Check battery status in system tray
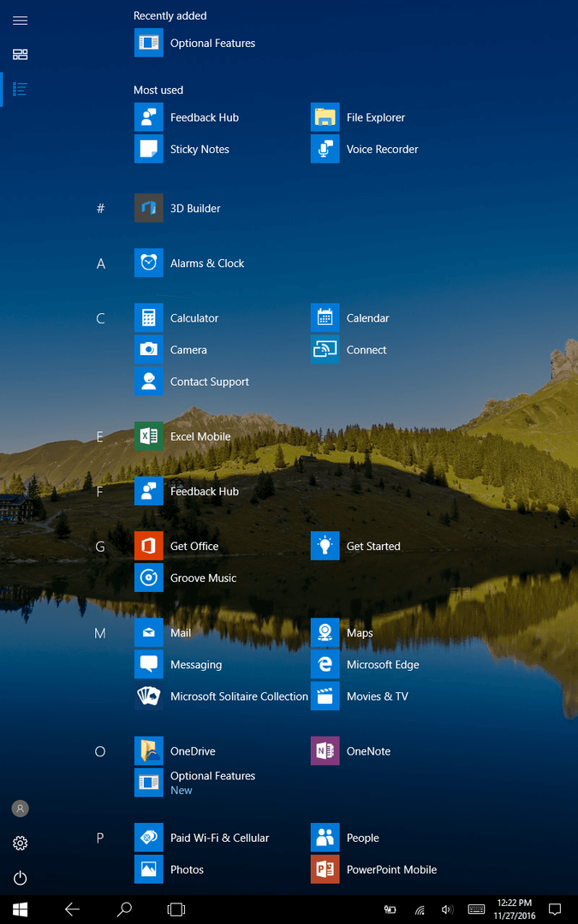Image resolution: width=578 pixels, height=924 pixels. click(x=390, y=909)
